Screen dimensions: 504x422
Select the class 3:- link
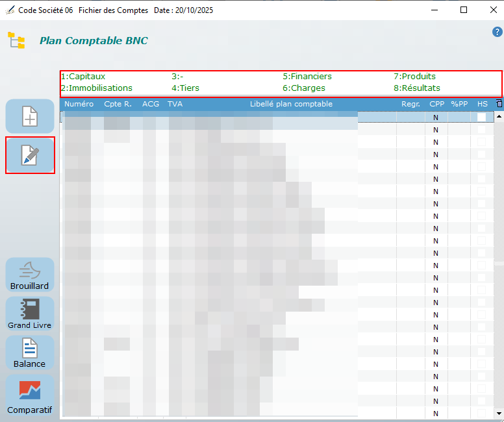point(177,77)
